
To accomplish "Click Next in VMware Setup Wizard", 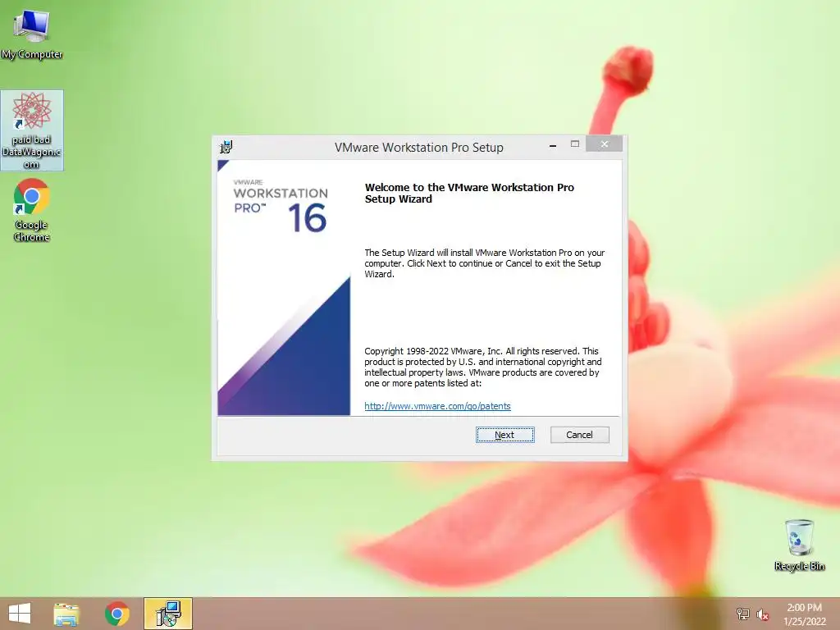I will [504, 435].
